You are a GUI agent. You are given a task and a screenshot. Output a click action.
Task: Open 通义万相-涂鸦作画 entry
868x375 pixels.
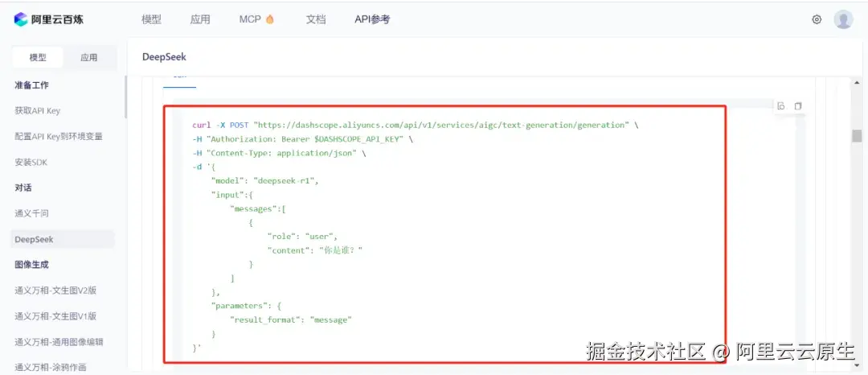51,367
